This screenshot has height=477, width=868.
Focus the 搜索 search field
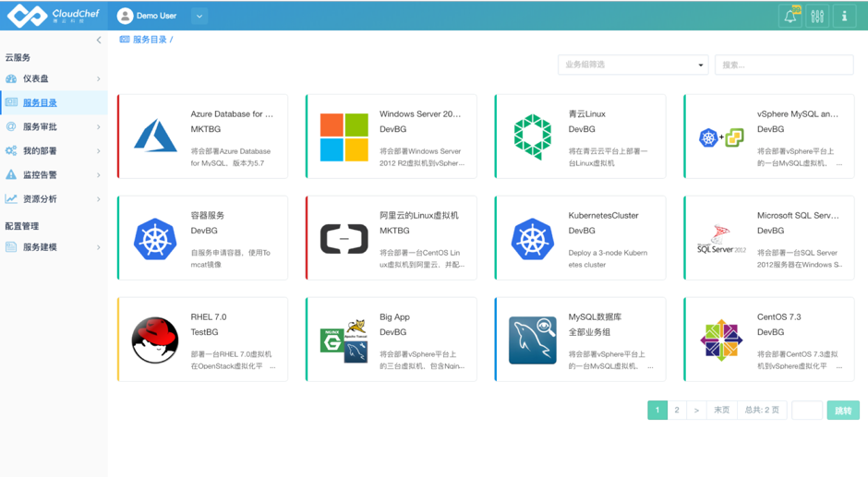[x=784, y=65]
